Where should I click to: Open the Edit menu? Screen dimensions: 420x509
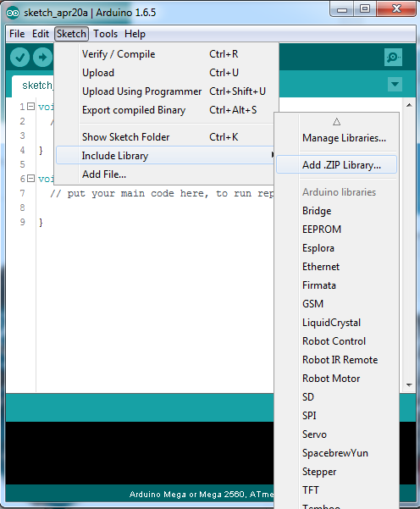pos(41,34)
